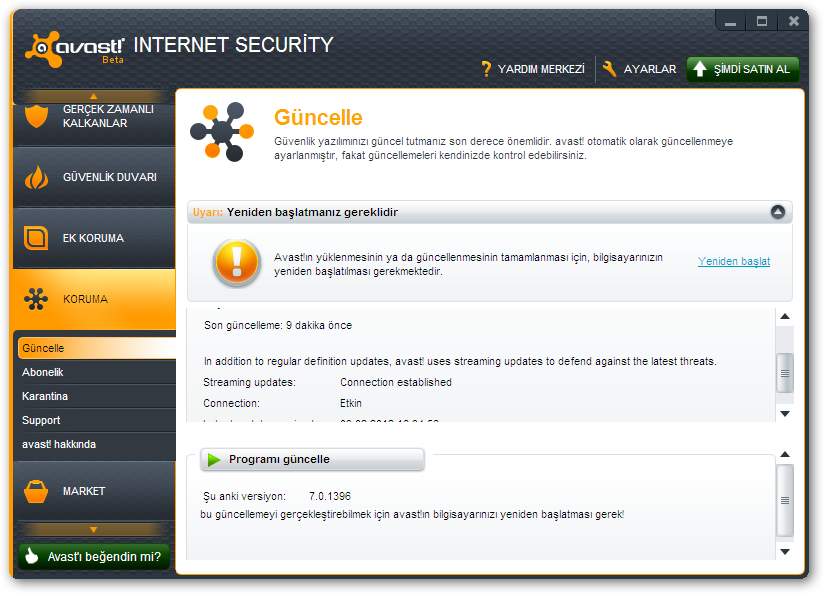Screen dimensions: 824x594
Task: Click the Gerçek Zamanlı Kalkanlar shield icon
Action: point(37,115)
